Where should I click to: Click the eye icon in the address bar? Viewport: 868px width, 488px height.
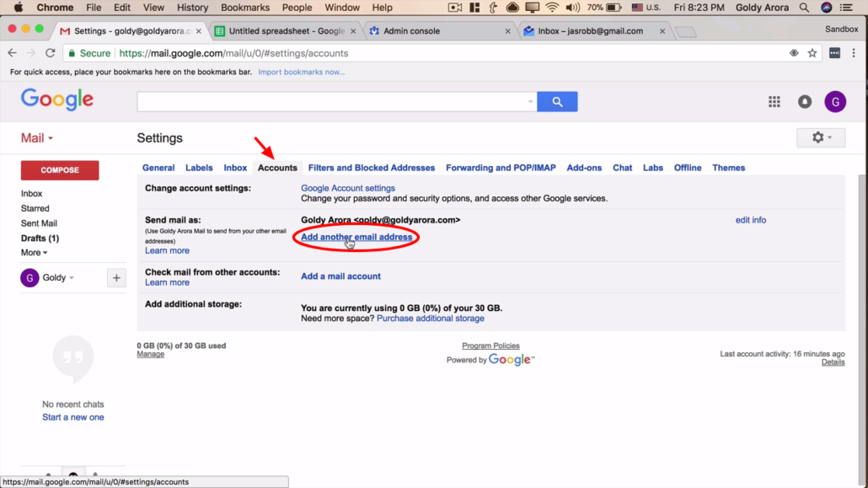(794, 53)
